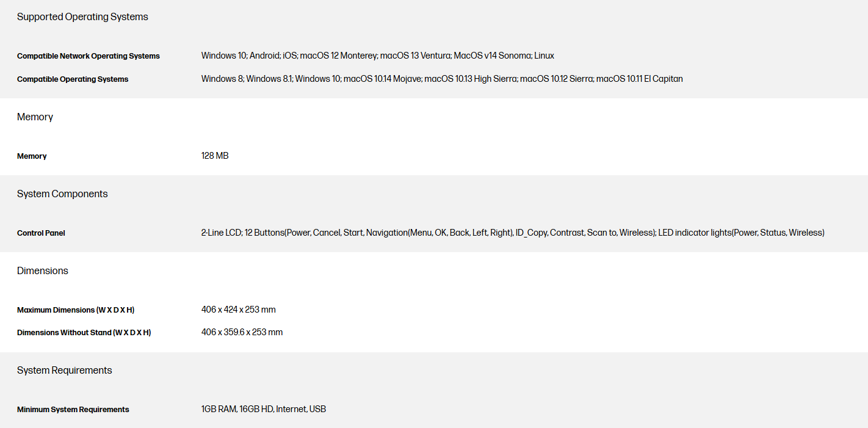Image resolution: width=868 pixels, height=428 pixels.
Task: Click the Supported Operating Systems section heading
Action: [x=82, y=17]
